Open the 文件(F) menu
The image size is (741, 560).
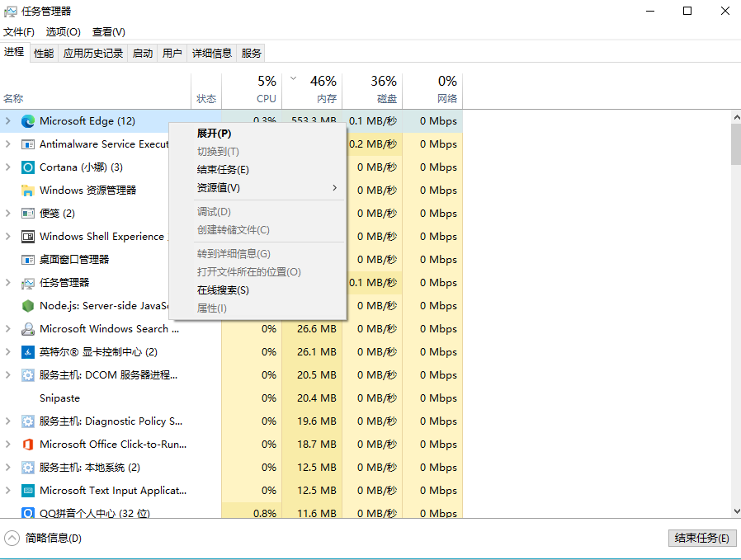click(19, 32)
